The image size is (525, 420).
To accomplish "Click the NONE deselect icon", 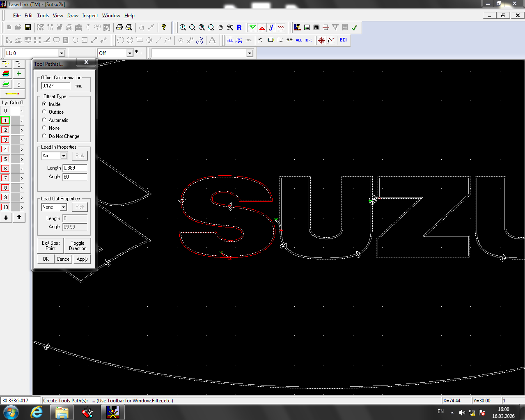I will coord(308,40).
